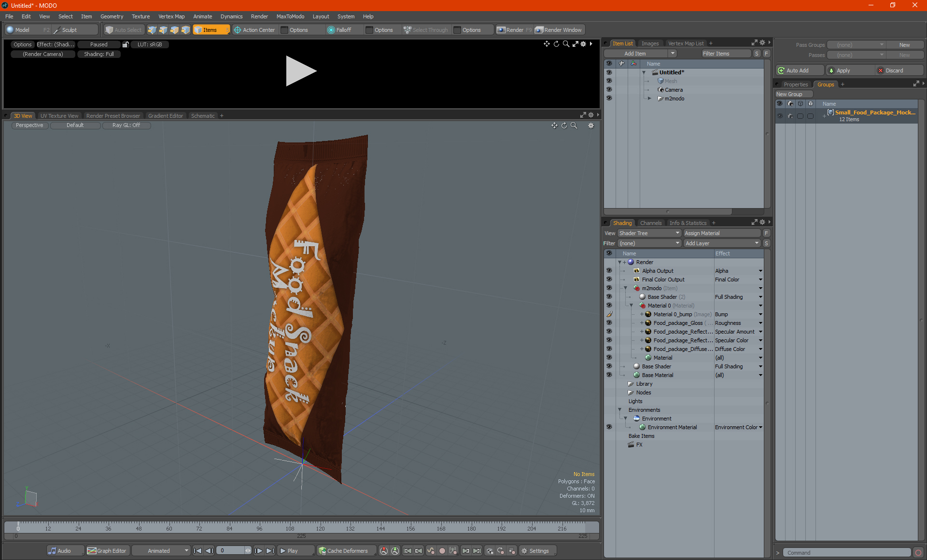The width and height of the screenshot is (927, 560).
Task: Click the Cache Deformers icon
Action: tap(322, 551)
